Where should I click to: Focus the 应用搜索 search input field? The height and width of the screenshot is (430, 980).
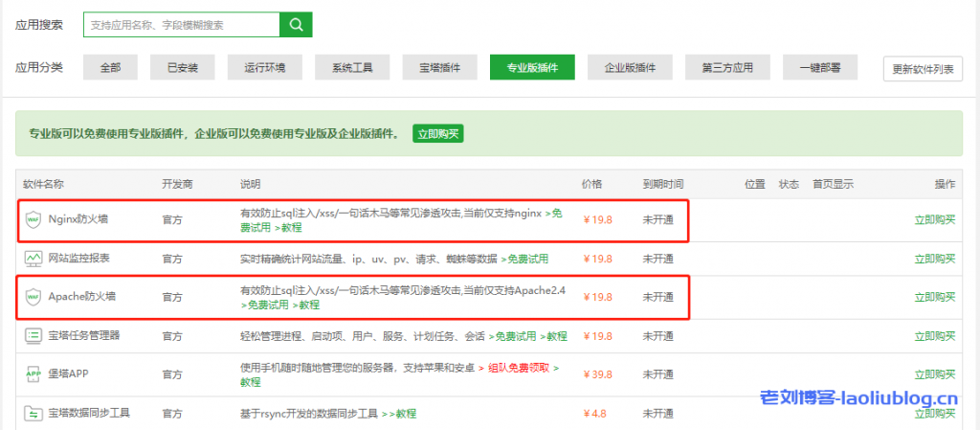click(182, 25)
